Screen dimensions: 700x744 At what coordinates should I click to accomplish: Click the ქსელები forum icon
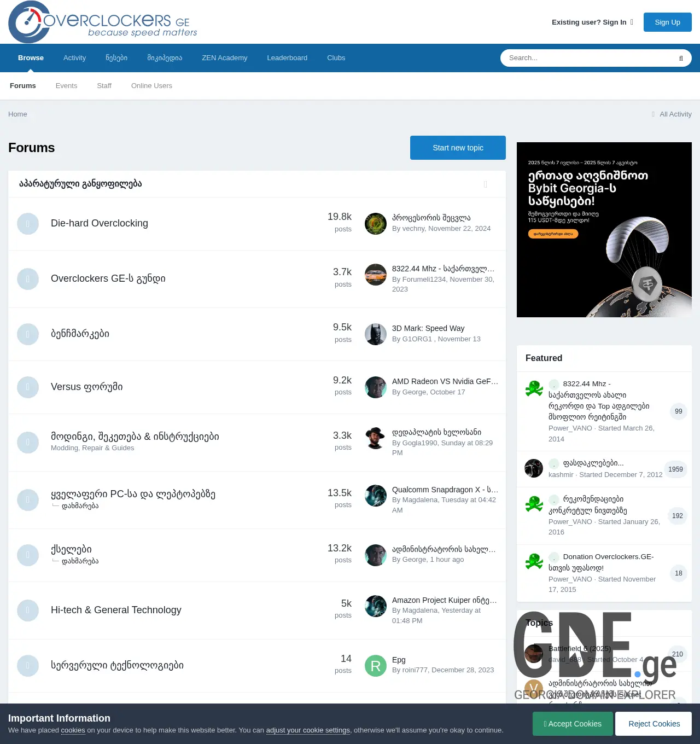click(28, 555)
